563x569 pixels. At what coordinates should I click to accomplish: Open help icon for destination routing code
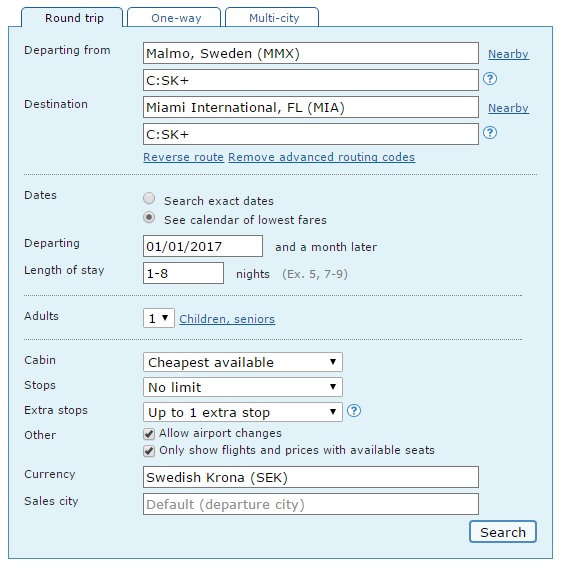click(x=490, y=133)
